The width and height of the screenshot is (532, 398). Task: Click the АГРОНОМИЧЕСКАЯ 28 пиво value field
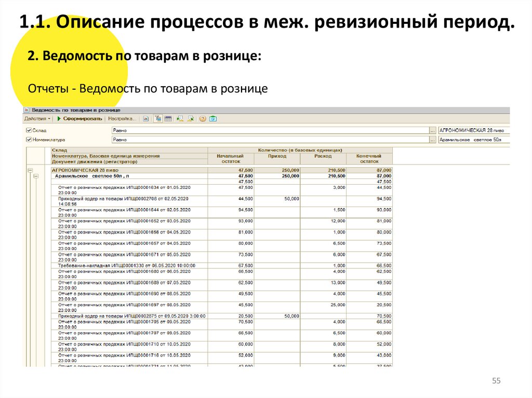[x=474, y=130]
